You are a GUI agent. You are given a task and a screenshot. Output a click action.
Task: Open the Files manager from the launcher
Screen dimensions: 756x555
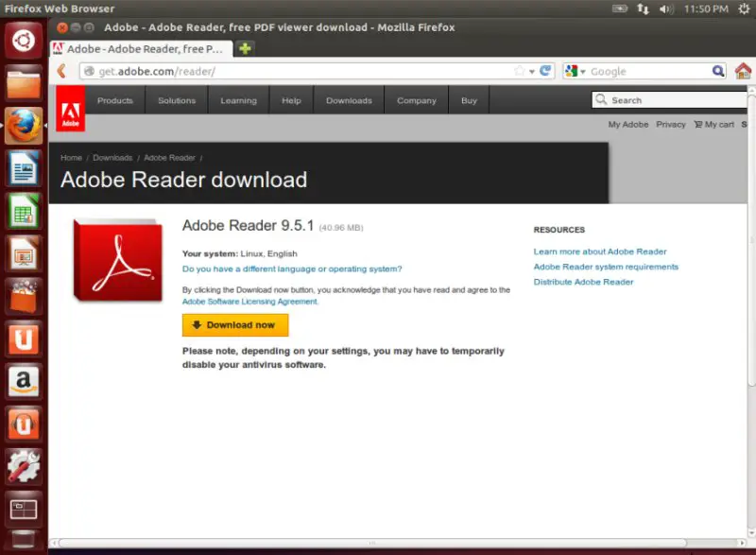tap(23, 83)
